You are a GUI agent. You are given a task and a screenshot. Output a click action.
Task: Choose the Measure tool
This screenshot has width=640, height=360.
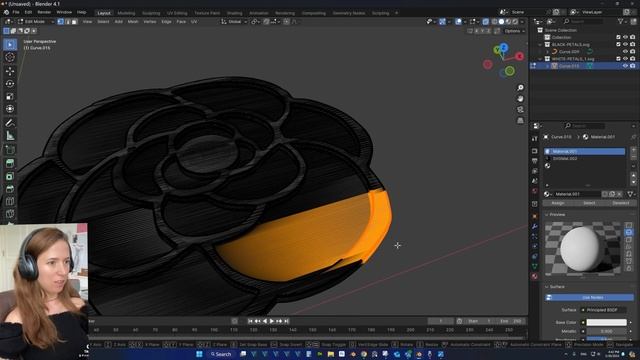(10, 136)
